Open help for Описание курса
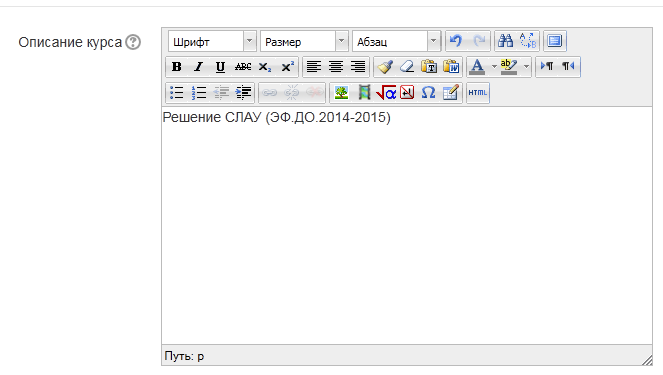The width and height of the screenshot is (663, 375). [x=133, y=42]
